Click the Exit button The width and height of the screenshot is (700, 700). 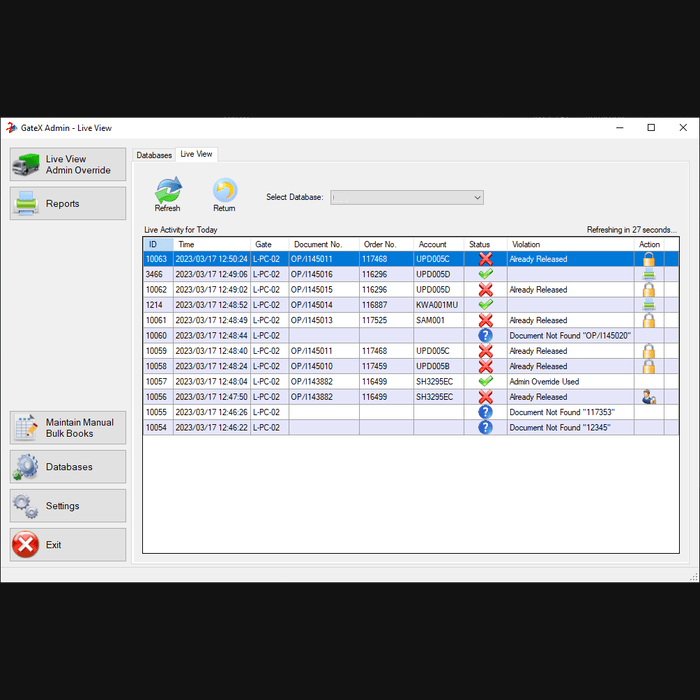click(x=68, y=545)
